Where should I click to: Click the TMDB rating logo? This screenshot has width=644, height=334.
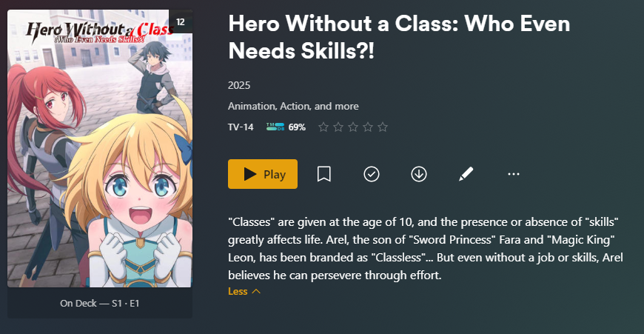pos(275,127)
